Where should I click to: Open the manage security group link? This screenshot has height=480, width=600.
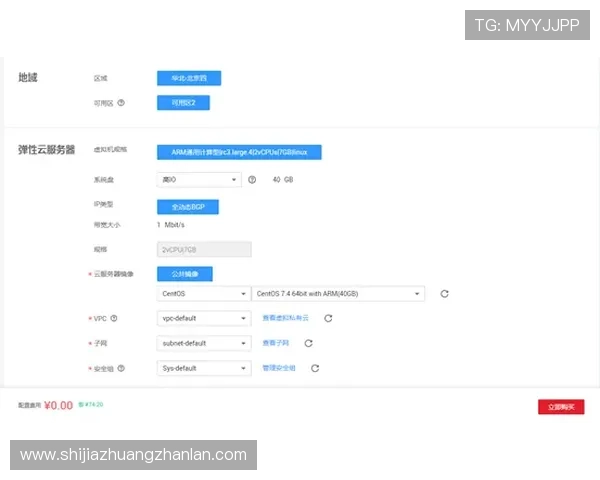(279, 368)
